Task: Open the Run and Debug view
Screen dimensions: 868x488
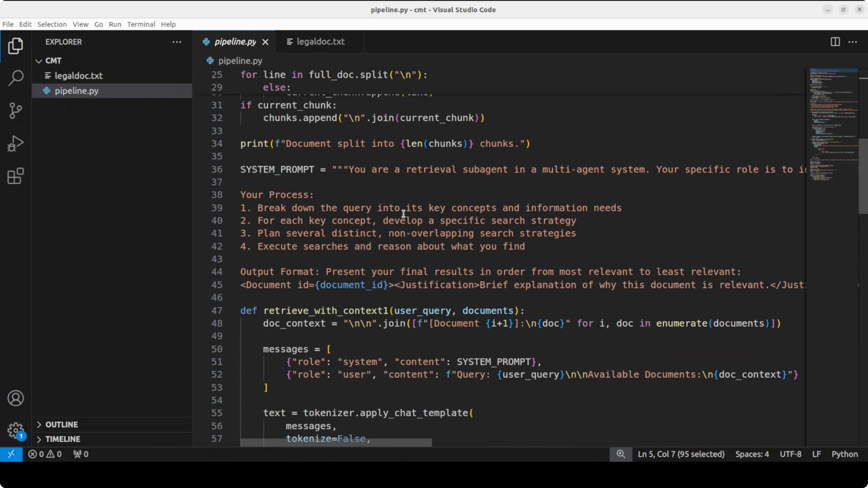Action: click(16, 144)
